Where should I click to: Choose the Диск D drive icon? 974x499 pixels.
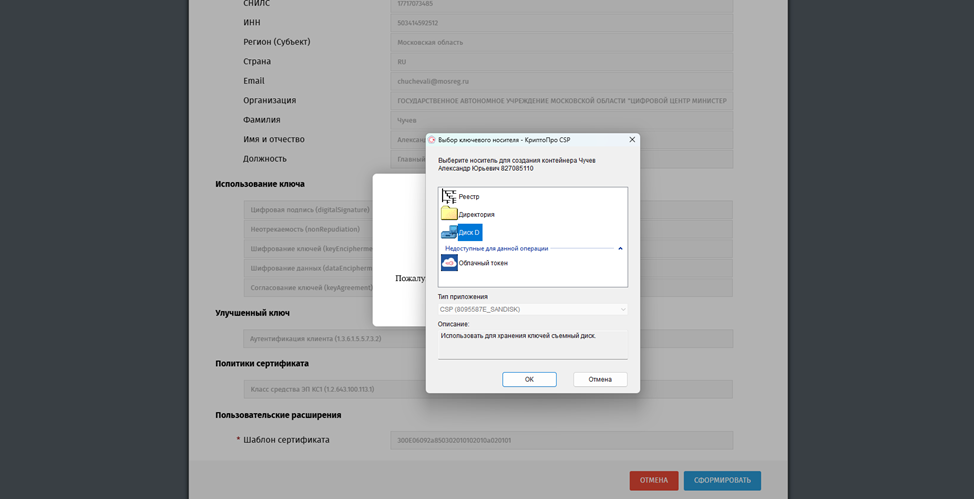pos(449,232)
